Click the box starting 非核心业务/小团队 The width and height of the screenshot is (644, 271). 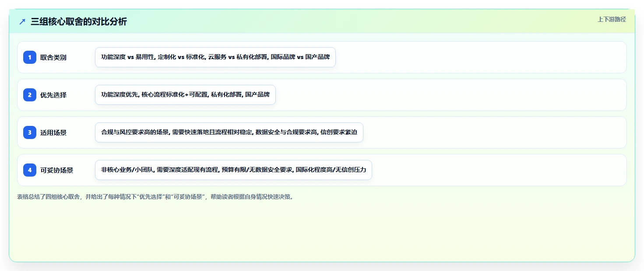pos(233,170)
